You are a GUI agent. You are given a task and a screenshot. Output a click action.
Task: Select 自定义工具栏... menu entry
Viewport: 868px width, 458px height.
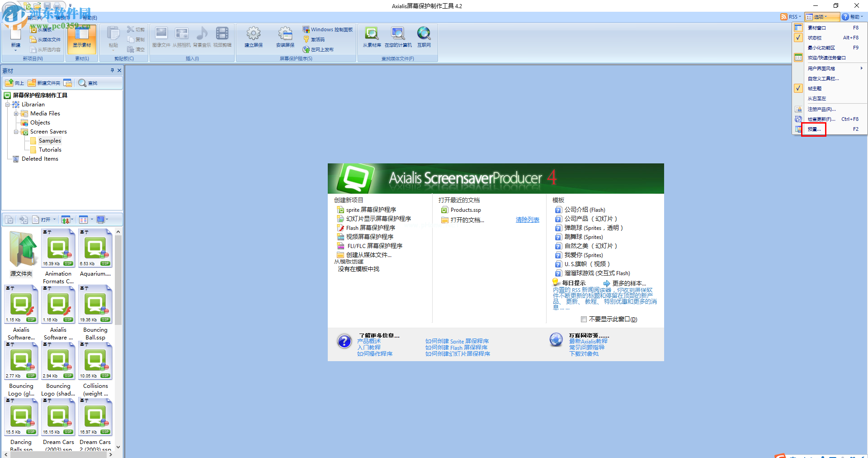tap(829, 78)
